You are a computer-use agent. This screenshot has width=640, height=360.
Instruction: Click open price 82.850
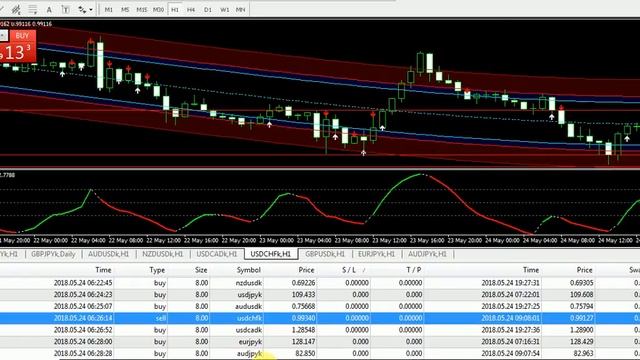pos(305,353)
